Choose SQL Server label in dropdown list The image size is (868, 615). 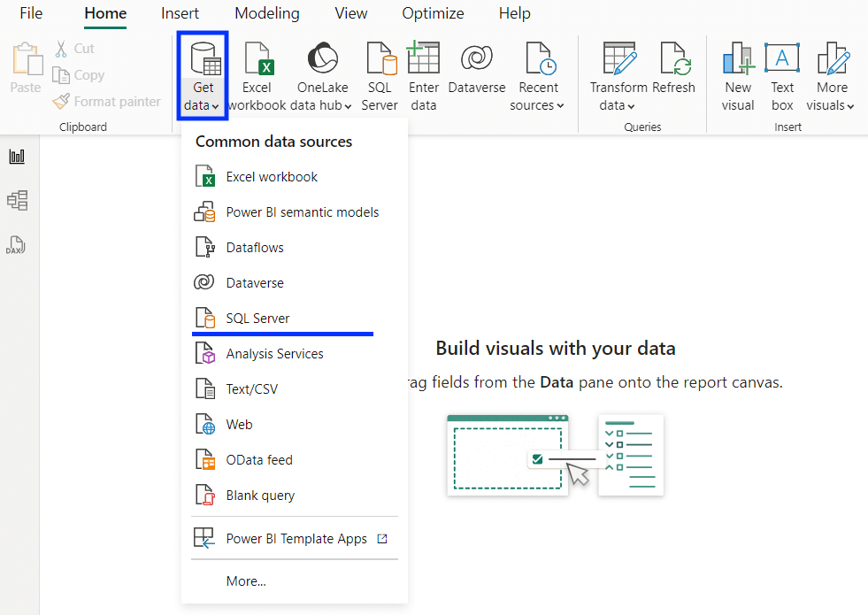pyautogui.click(x=257, y=319)
